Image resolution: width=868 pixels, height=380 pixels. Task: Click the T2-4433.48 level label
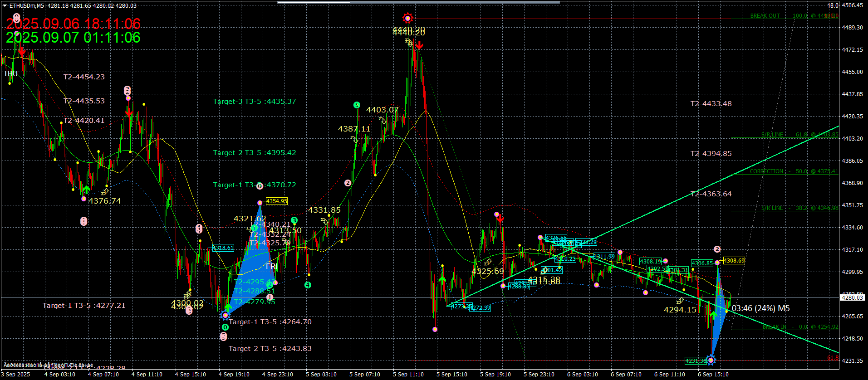click(x=711, y=104)
